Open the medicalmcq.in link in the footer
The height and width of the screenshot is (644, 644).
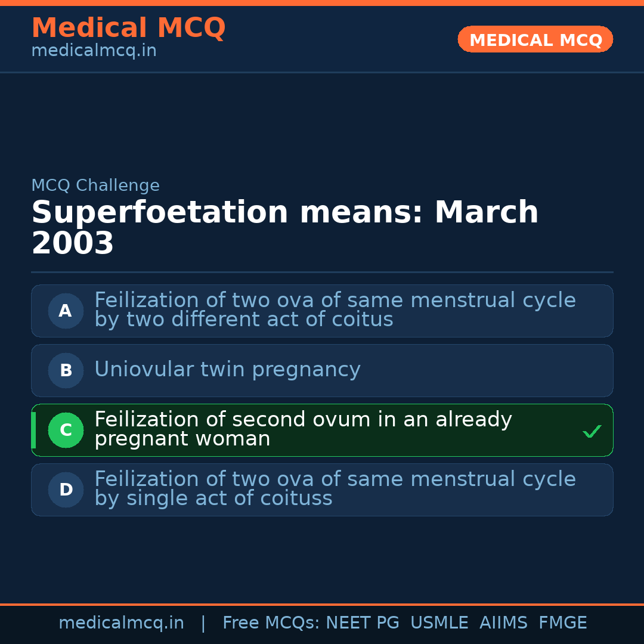121,623
